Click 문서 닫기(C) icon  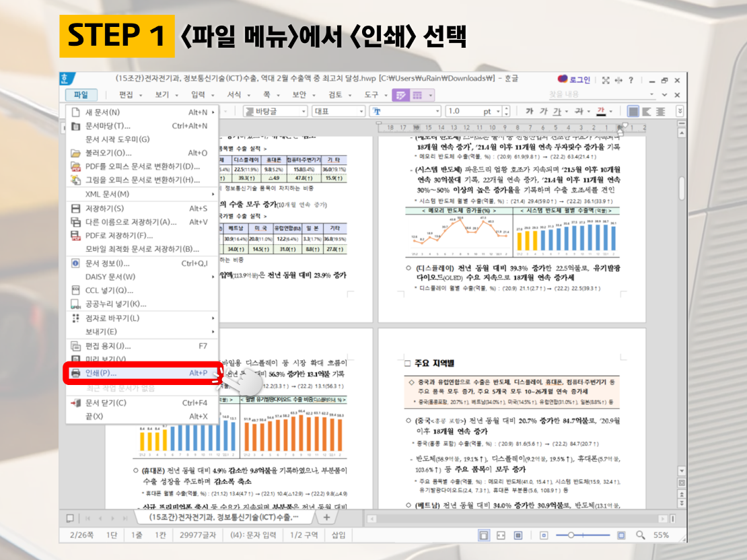click(75, 403)
